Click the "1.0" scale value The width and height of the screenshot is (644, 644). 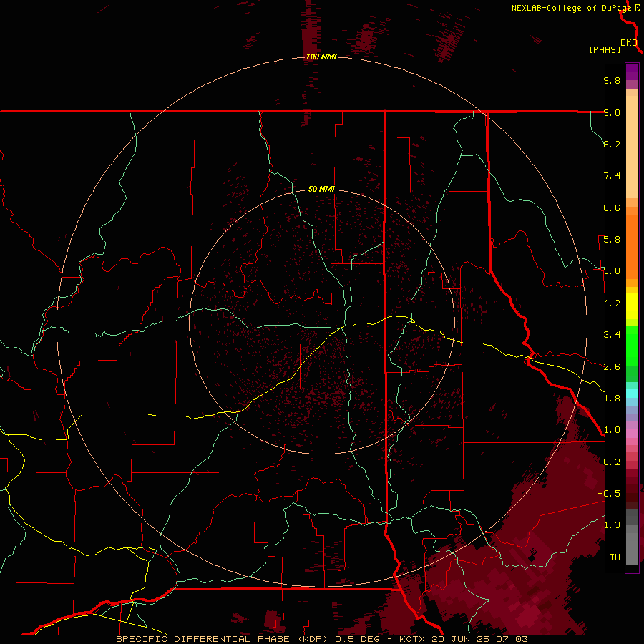pyautogui.click(x=612, y=430)
